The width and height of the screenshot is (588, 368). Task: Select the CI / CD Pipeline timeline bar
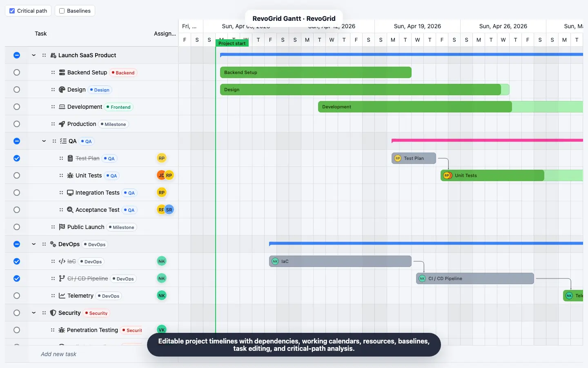click(x=475, y=278)
